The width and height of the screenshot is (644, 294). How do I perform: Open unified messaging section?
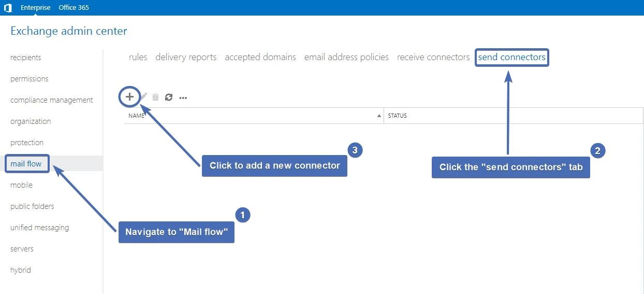[39, 228]
